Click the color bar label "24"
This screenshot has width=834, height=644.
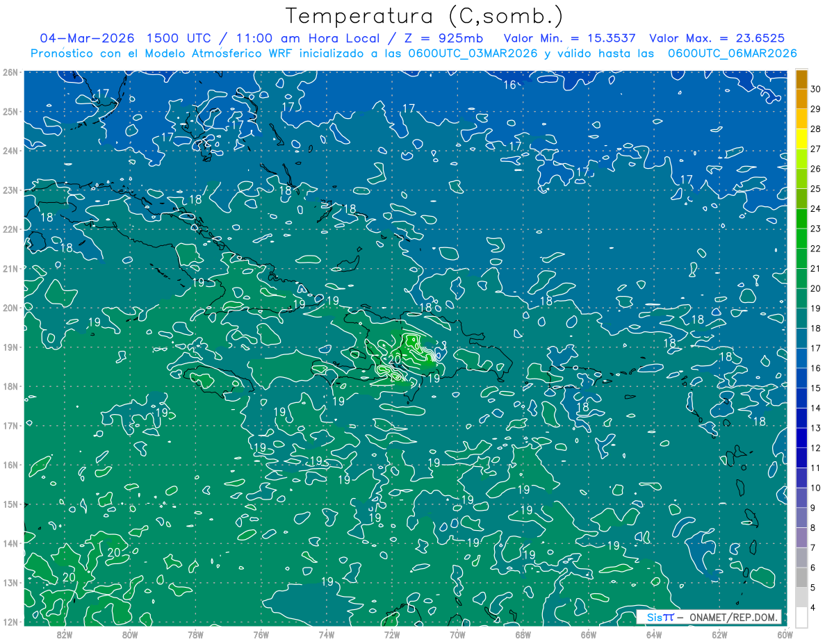pyautogui.click(x=815, y=208)
